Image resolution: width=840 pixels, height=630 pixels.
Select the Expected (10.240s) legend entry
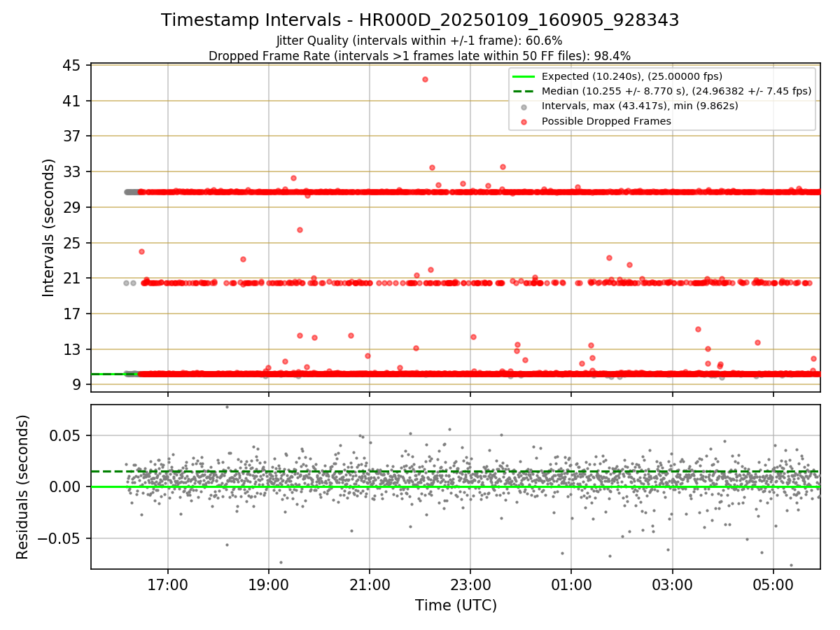(x=632, y=76)
